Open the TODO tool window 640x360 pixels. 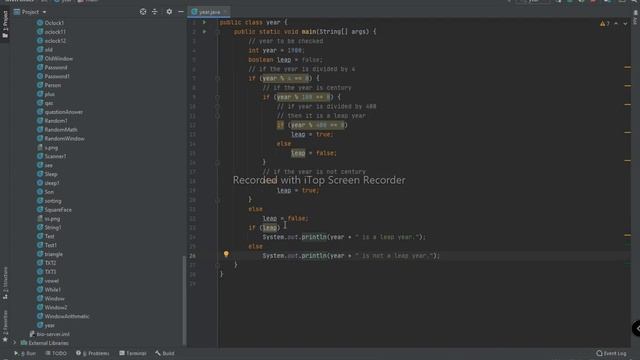coord(56,353)
